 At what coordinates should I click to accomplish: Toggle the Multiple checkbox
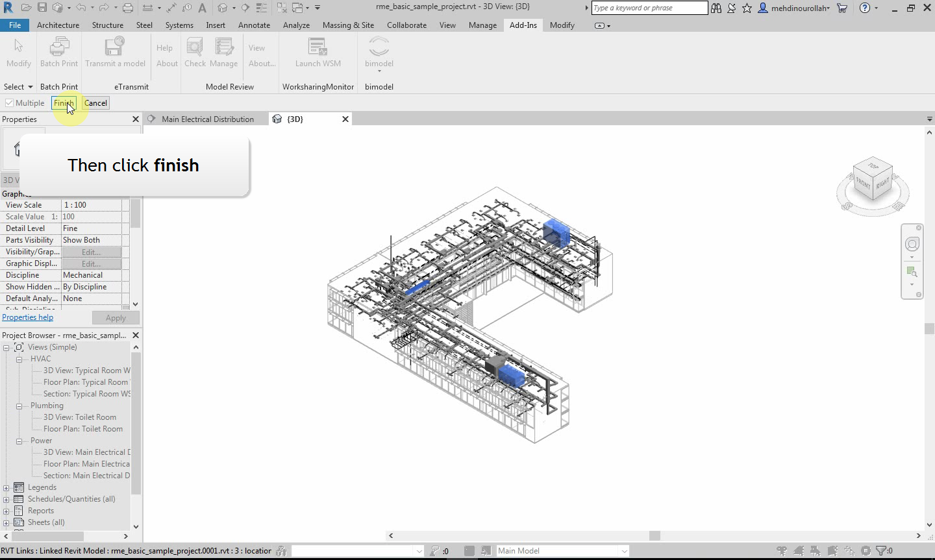(x=10, y=103)
